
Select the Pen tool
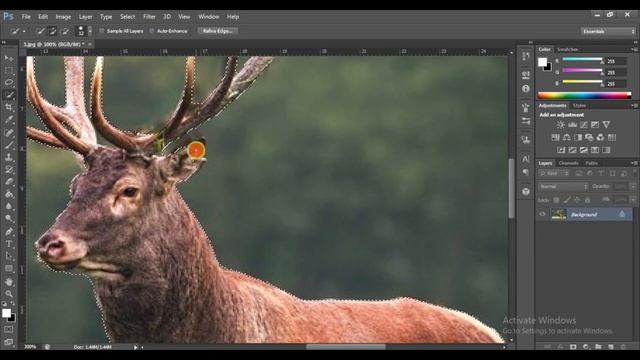tap(9, 232)
